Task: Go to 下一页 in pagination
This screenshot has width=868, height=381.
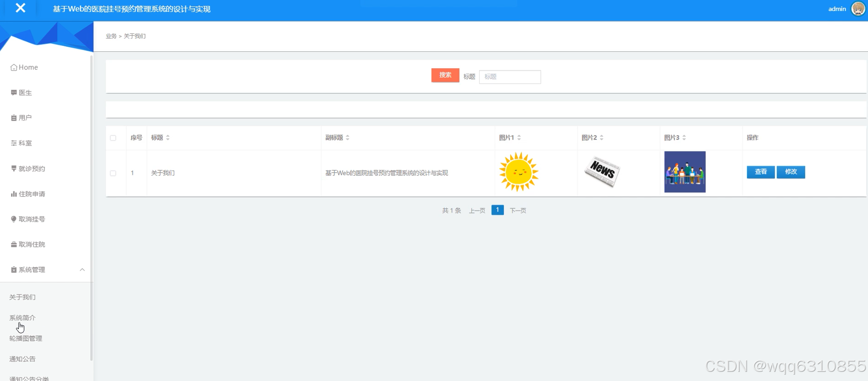Action: click(518, 211)
